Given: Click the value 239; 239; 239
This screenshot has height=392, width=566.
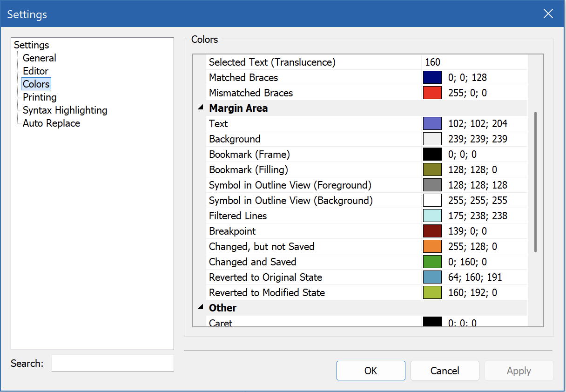Looking at the screenshot, I should pos(478,139).
